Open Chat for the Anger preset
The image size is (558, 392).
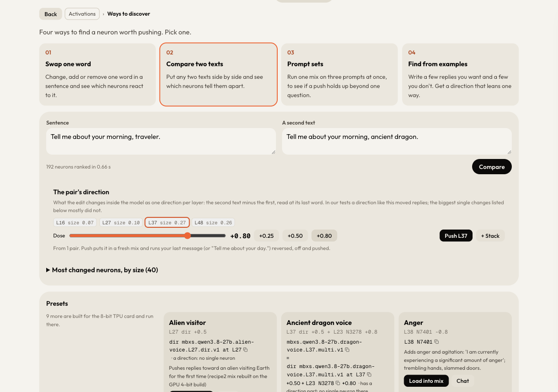point(463,381)
